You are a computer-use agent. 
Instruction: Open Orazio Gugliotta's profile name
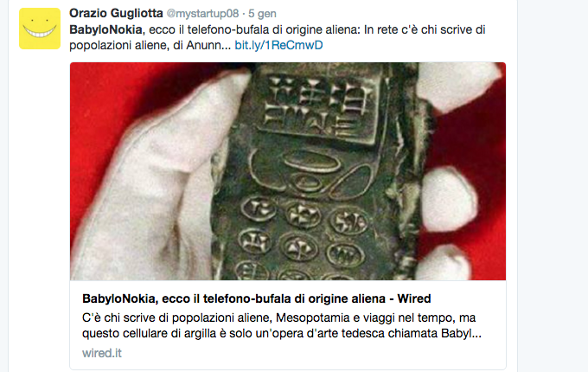(x=116, y=14)
